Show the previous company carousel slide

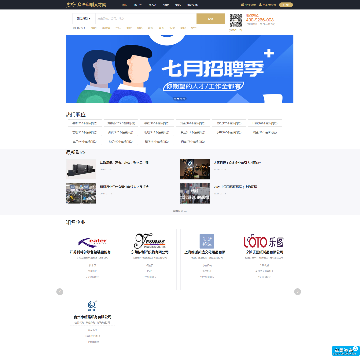click(x=60, y=292)
